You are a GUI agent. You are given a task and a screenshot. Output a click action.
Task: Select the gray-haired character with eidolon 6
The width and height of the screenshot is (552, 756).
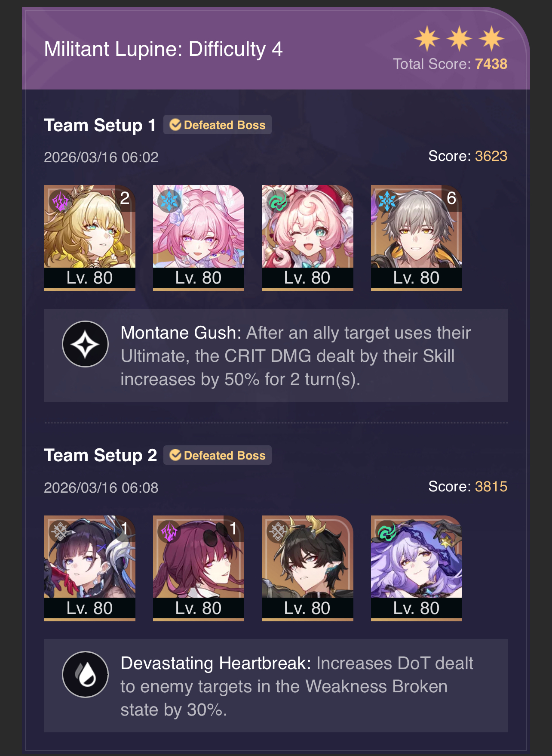(x=416, y=238)
